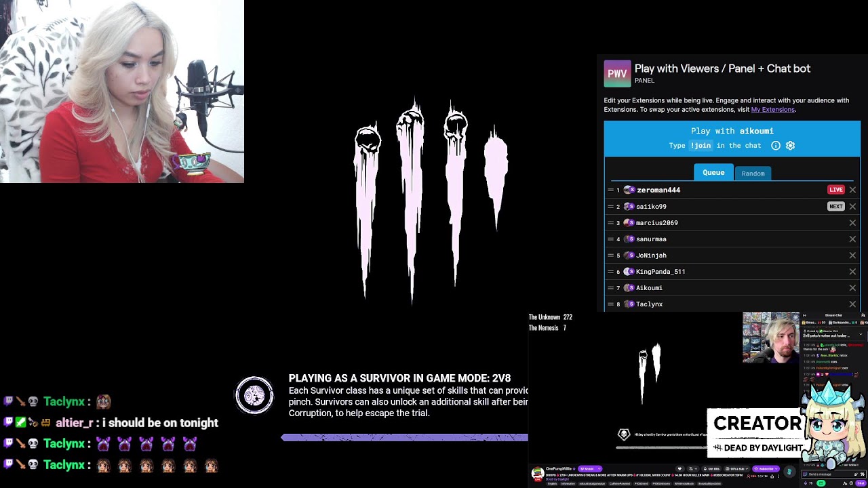Screen dimensions: 868x488
Task: Click Gift a Sub in embedded stream
Action: coord(735,468)
